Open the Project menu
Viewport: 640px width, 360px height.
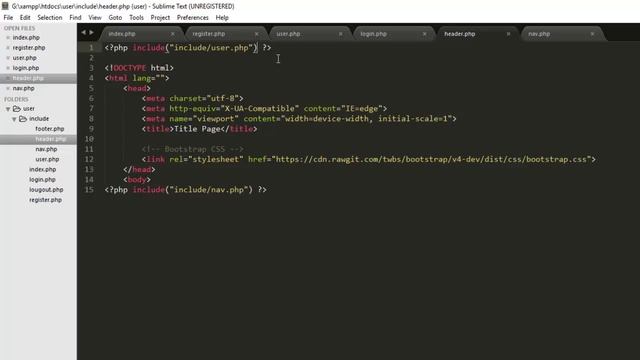pos(160,18)
